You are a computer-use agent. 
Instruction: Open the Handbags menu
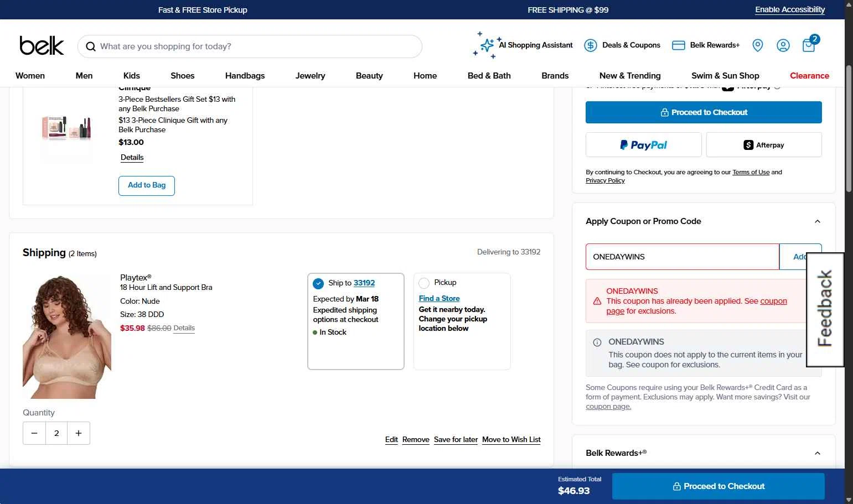245,76
